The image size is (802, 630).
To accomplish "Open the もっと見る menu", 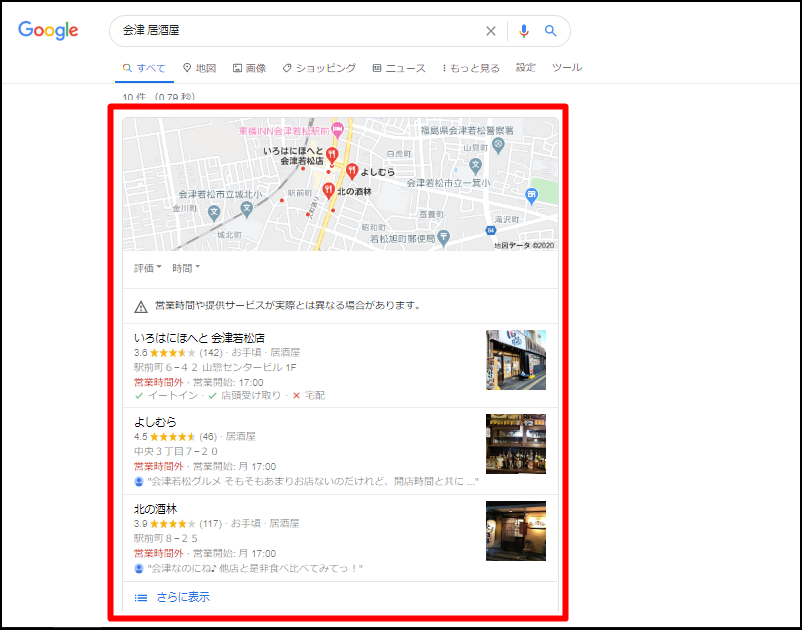I will [x=471, y=68].
